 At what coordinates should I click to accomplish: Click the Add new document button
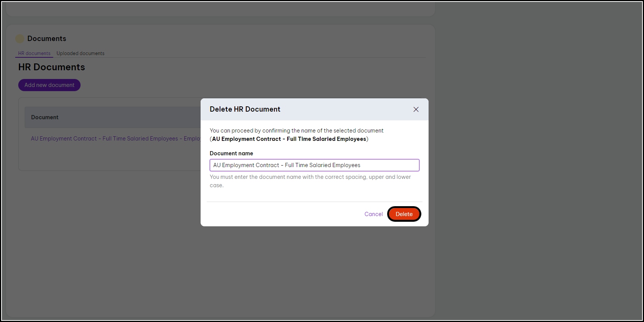point(49,85)
